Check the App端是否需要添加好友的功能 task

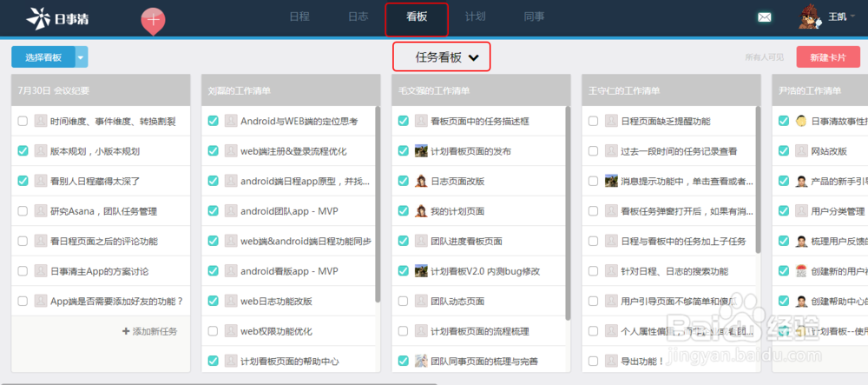pyautogui.click(x=23, y=301)
